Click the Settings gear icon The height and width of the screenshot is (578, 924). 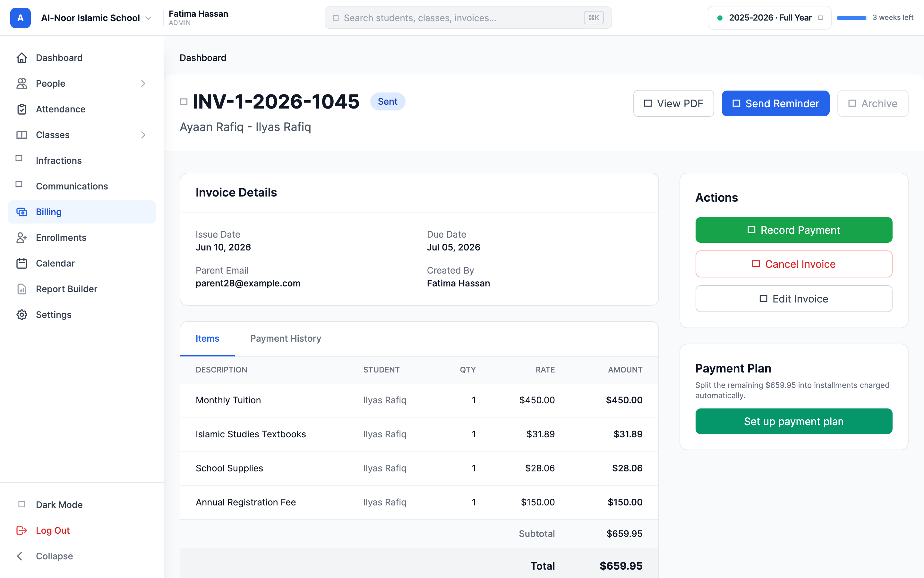pos(22,314)
